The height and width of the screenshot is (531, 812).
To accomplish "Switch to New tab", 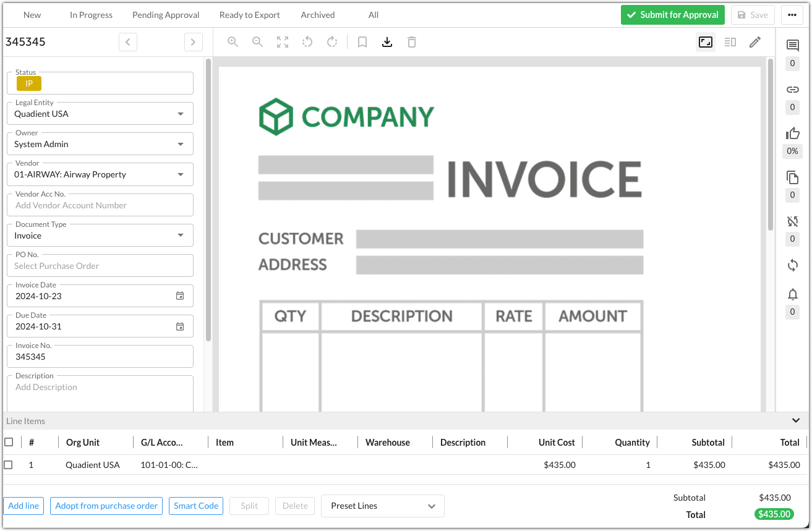I will click(x=32, y=15).
